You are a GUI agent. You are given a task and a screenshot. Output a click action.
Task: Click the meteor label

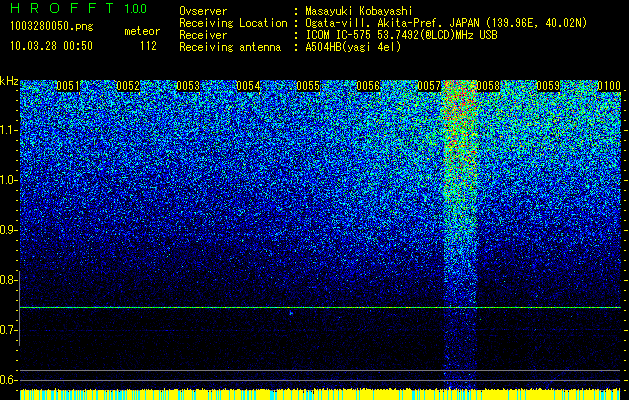click(x=142, y=31)
